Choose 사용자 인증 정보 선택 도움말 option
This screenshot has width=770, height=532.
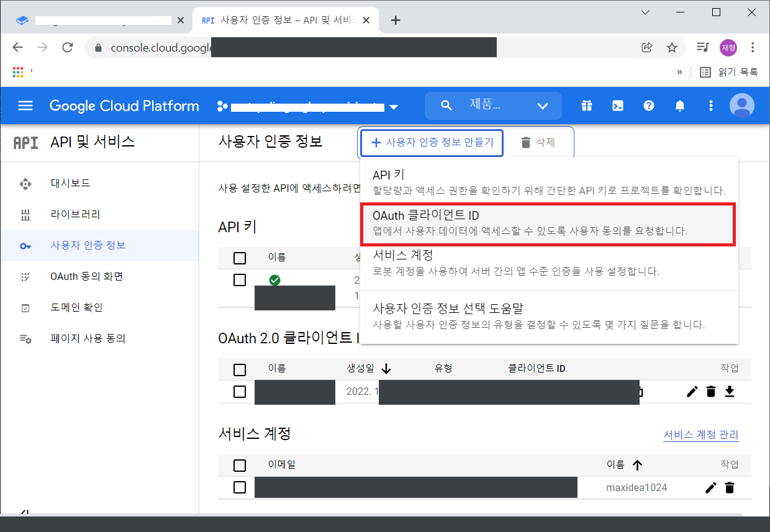pos(549,316)
